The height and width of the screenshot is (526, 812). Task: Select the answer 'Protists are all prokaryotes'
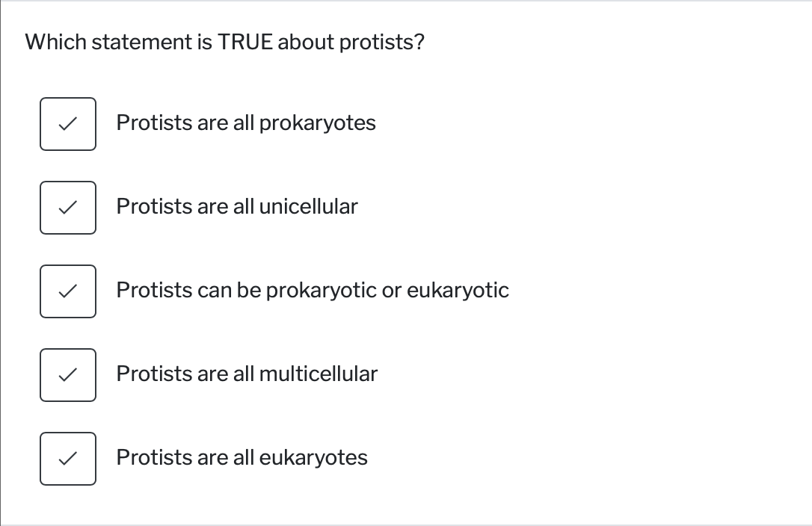coord(245,123)
